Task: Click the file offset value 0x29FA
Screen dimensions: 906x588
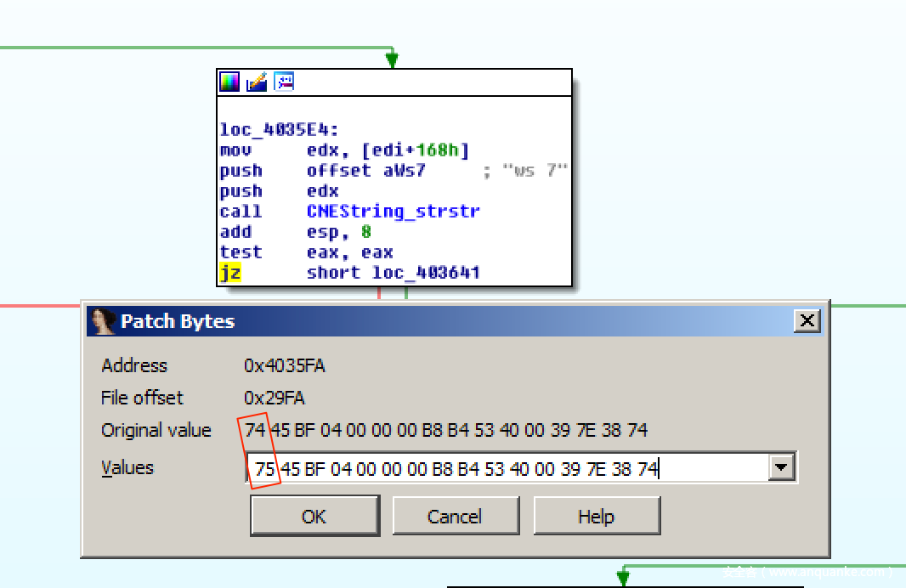Action: pos(274,399)
